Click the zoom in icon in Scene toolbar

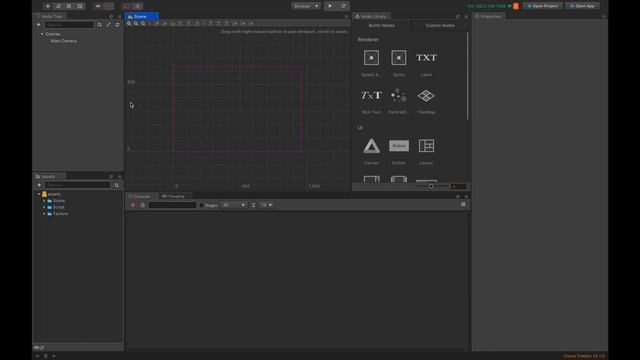[x=129, y=24]
